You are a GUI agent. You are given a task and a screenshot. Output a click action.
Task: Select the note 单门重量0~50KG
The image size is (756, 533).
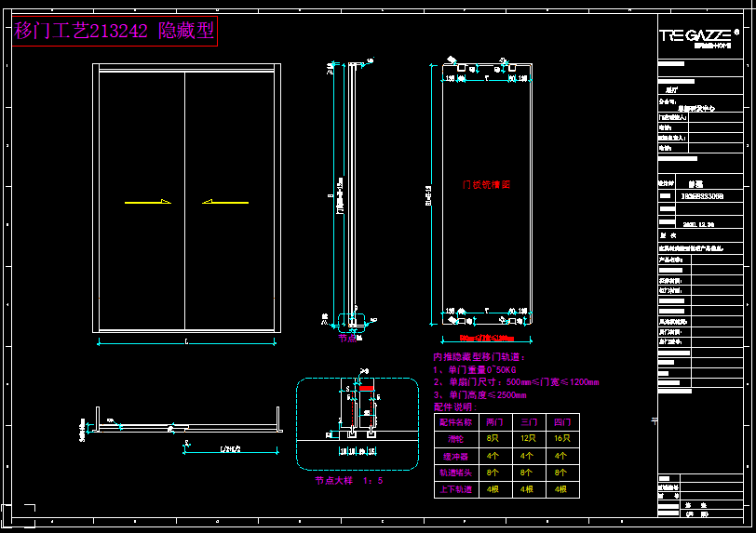pyautogui.click(x=482, y=369)
